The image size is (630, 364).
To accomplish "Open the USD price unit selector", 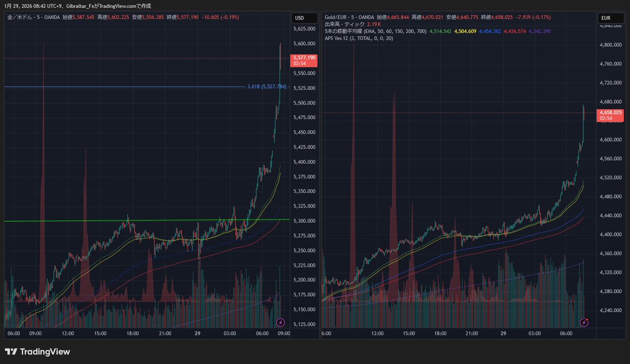I will 305,17.
